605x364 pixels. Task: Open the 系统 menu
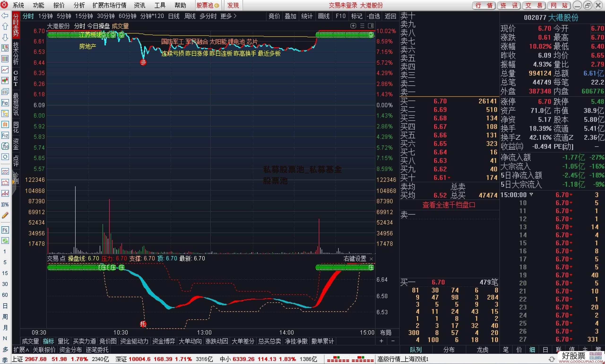point(18,5)
